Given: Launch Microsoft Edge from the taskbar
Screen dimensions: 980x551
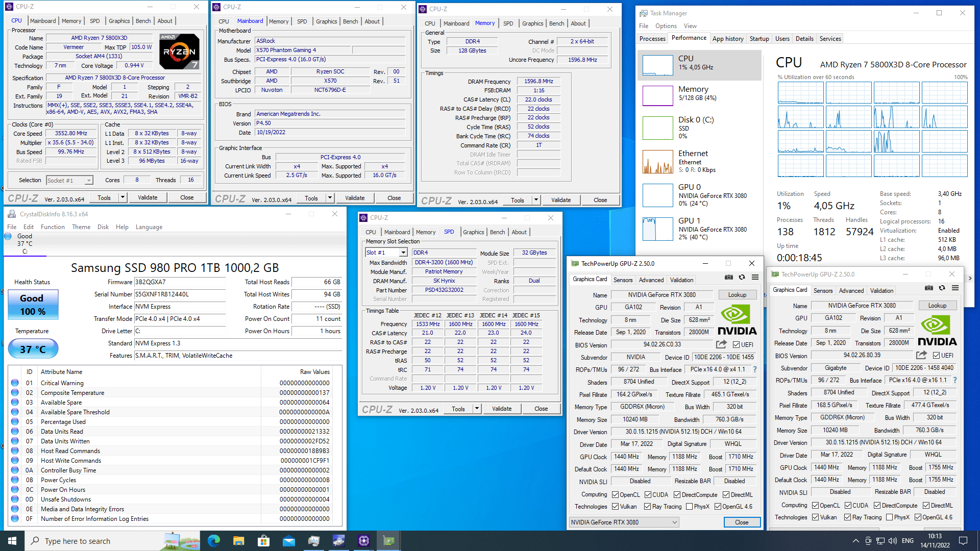Looking at the screenshot, I should click(x=214, y=541).
